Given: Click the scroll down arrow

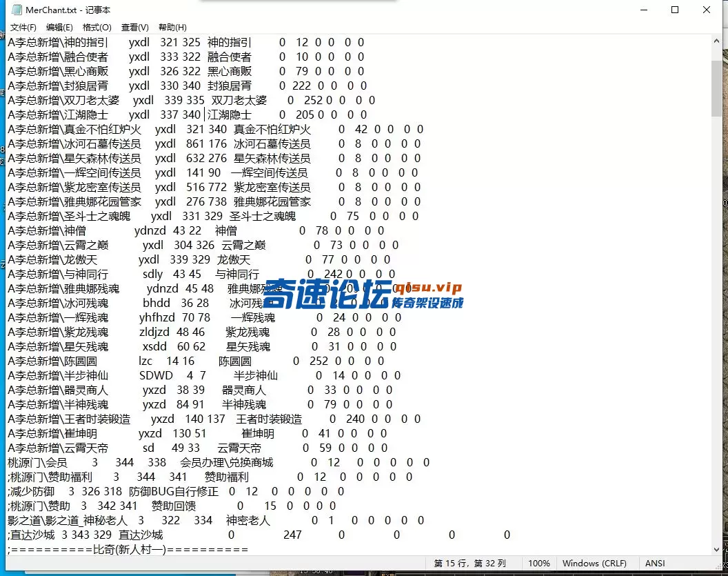Looking at the screenshot, I should tap(716, 550).
